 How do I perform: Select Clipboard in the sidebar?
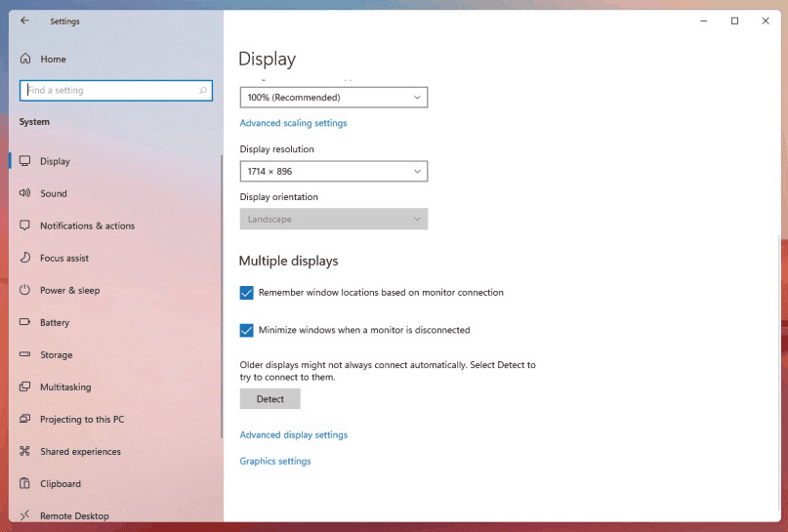115,483
